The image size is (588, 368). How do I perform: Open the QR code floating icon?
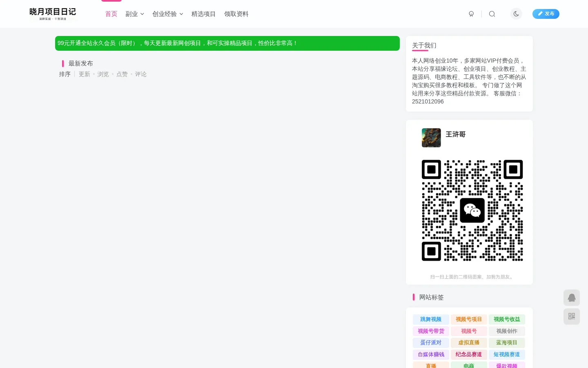click(572, 316)
